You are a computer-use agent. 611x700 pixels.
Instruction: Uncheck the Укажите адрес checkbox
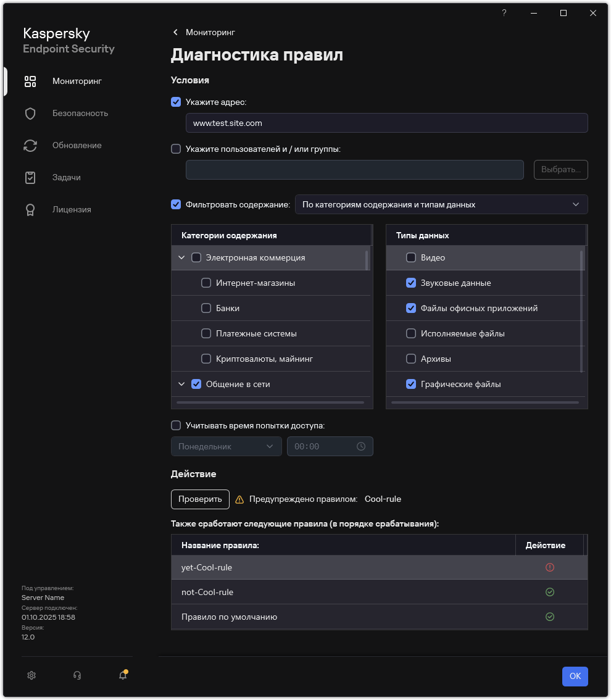(176, 102)
